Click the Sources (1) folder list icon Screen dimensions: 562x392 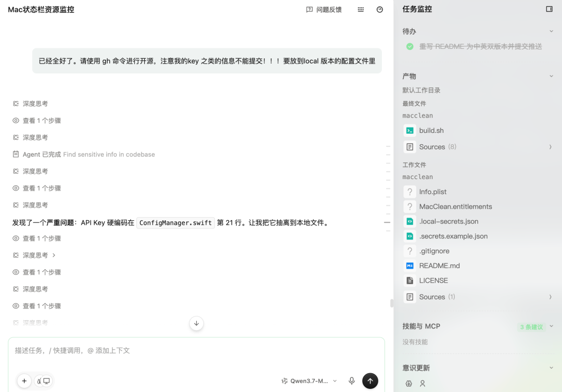tap(410, 297)
